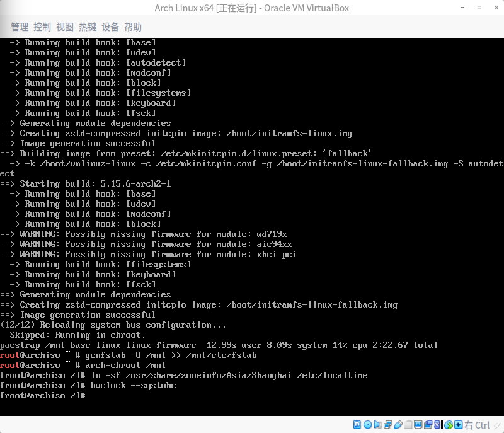Click the aic94xx missing firmware warning
The width and height of the screenshot is (504, 433).
146,244
